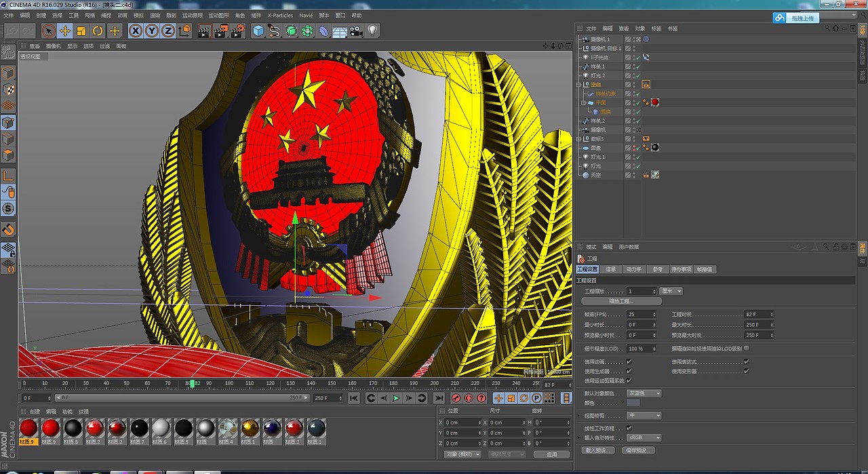Select the Live Selection arrow tool
Image resolution: width=868 pixels, height=474 pixels.
coord(48,31)
